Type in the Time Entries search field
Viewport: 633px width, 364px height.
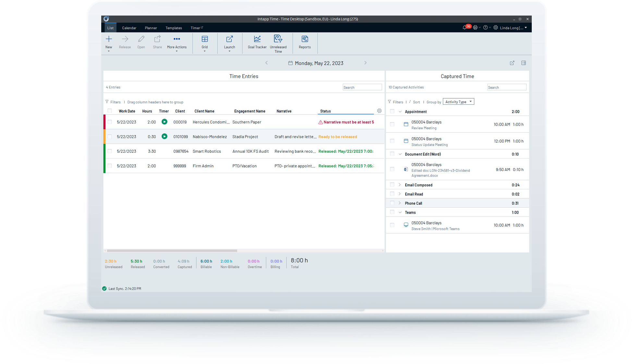(362, 87)
